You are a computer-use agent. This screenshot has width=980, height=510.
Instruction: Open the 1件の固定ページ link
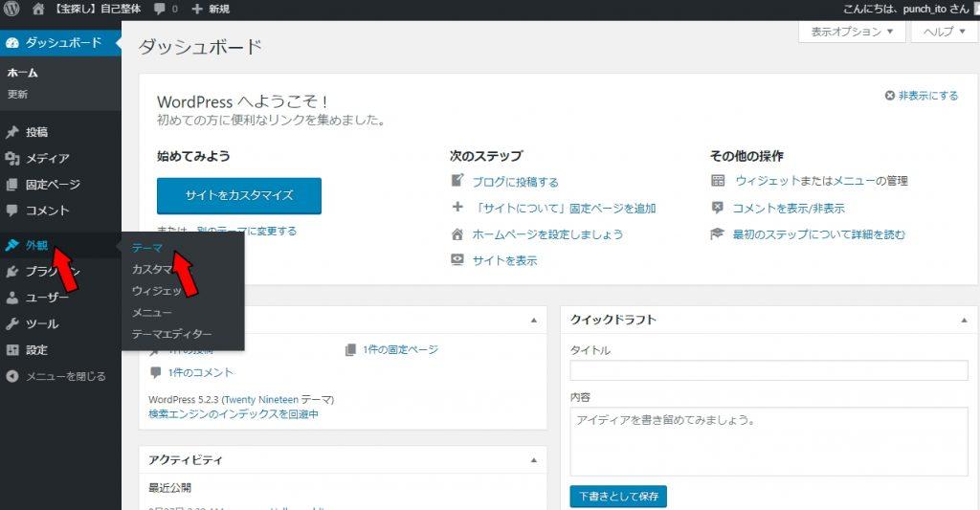point(401,349)
